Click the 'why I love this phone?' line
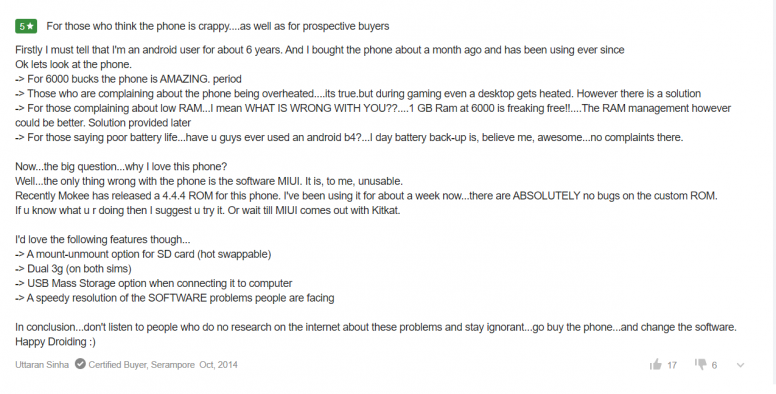 tap(121, 167)
